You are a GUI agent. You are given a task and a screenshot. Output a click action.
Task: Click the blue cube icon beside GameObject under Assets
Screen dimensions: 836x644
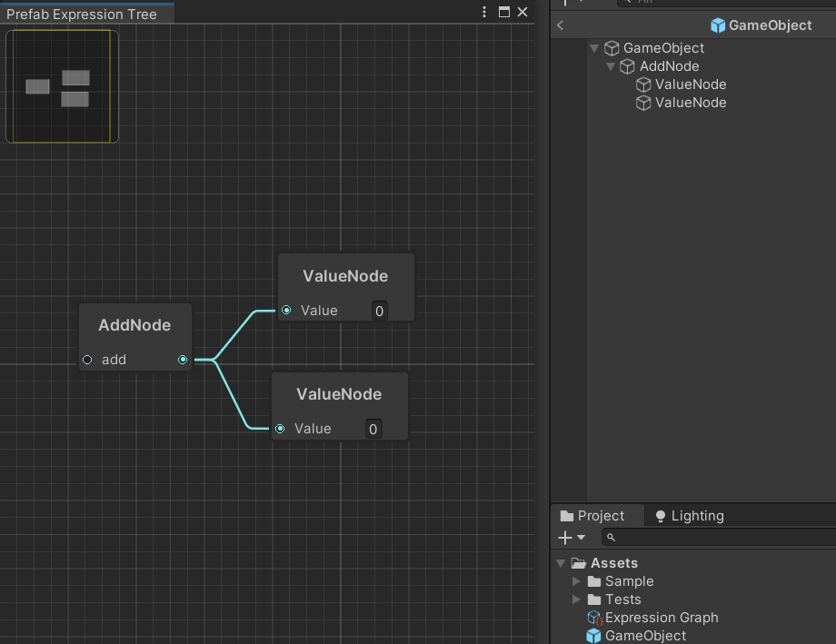[x=593, y=636]
